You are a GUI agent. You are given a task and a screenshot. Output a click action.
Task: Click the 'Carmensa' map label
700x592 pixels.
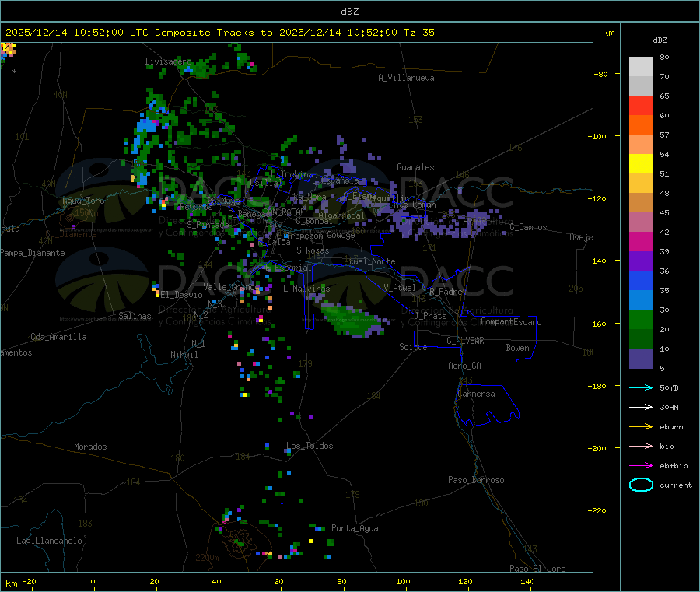coord(476,394)
